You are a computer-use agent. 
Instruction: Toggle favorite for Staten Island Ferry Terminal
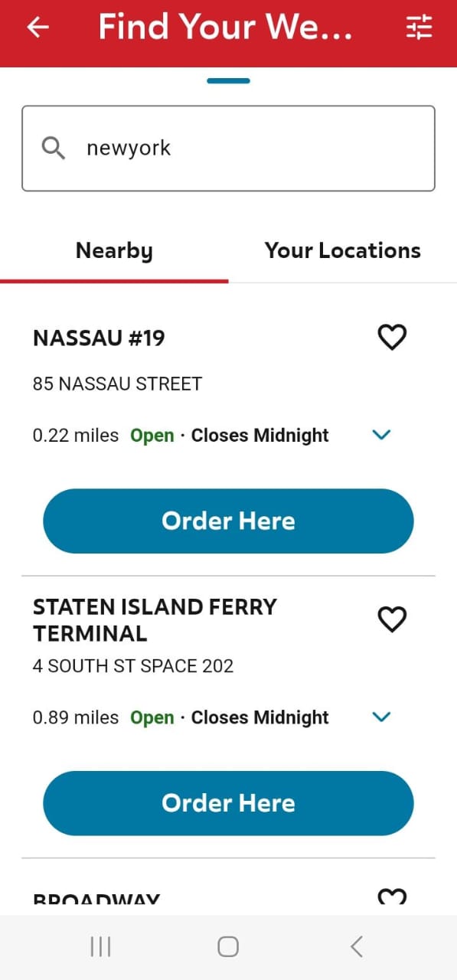point(392,619)
